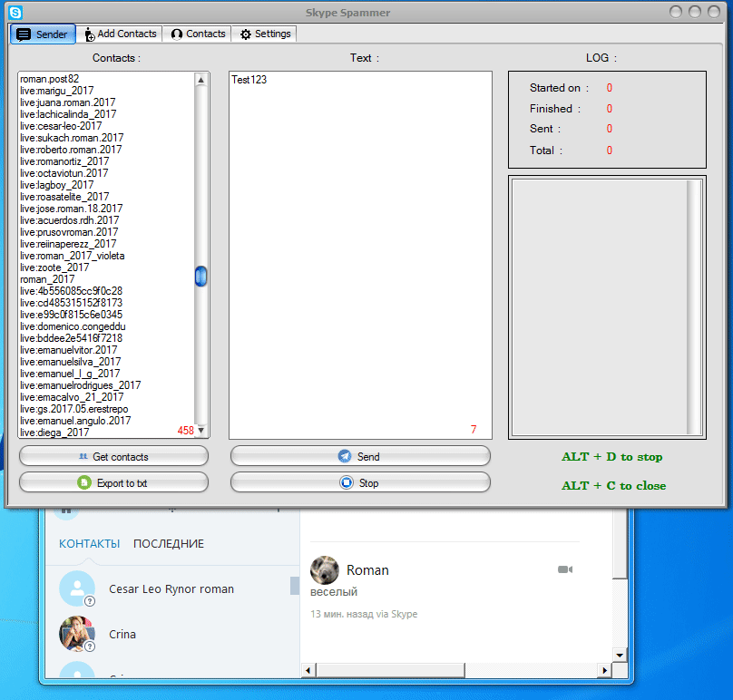Click Crina's profile photo in Skype
Image resolution: width=733 pixels, height=700 pixels.
click(x=77, y=634)
